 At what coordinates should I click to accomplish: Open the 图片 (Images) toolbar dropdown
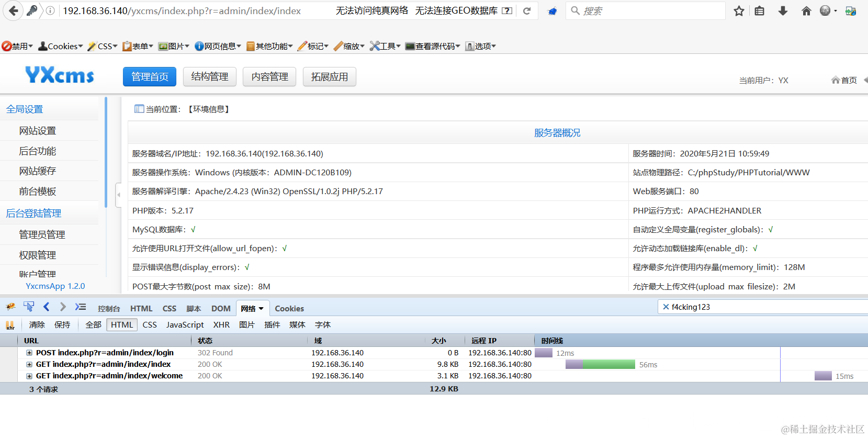pos(174,46)
